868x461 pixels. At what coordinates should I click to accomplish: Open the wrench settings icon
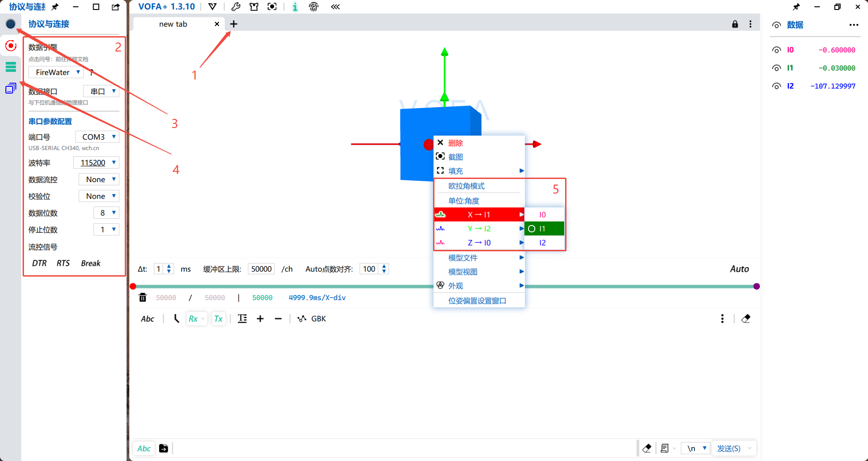pos(236,7)
